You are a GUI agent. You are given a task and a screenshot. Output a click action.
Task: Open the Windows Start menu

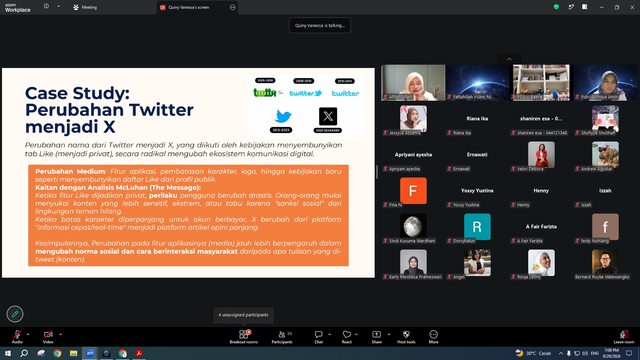coord(8,353)
